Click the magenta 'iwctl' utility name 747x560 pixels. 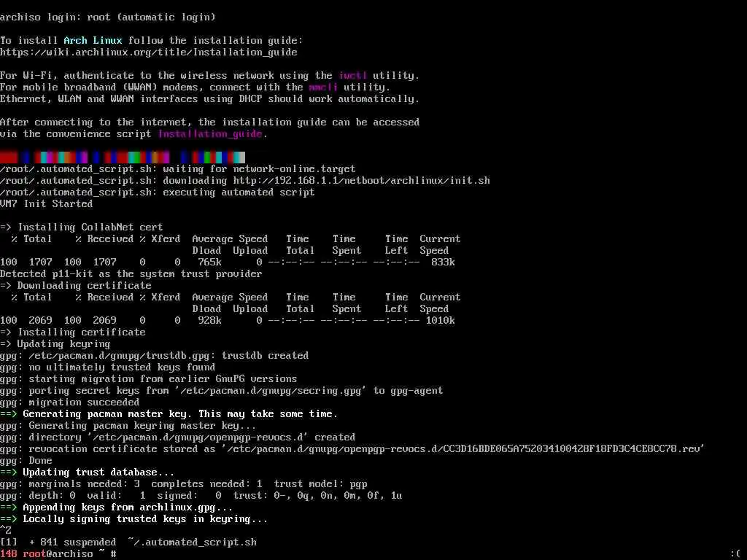(x=353, y=76)
